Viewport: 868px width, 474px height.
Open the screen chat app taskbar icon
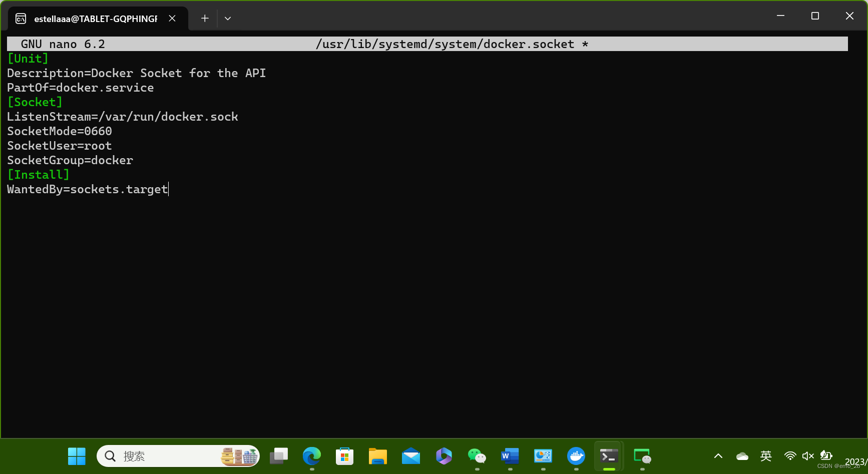pos(642,456)
